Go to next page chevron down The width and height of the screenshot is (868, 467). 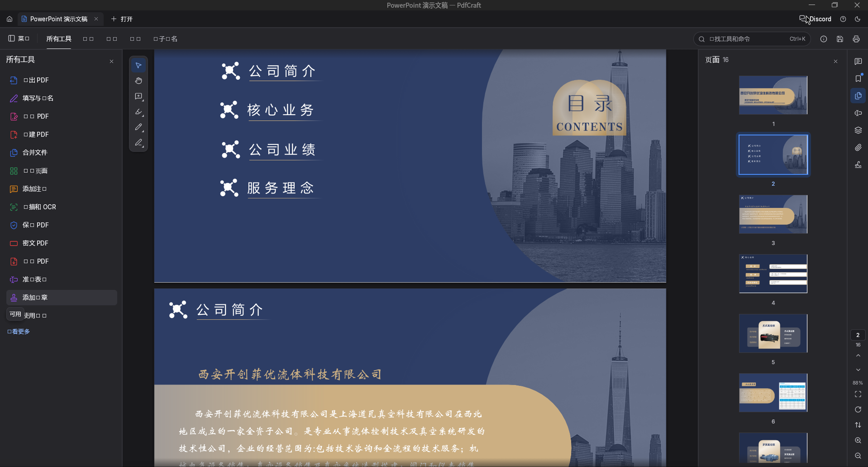[x=858, y=370]
